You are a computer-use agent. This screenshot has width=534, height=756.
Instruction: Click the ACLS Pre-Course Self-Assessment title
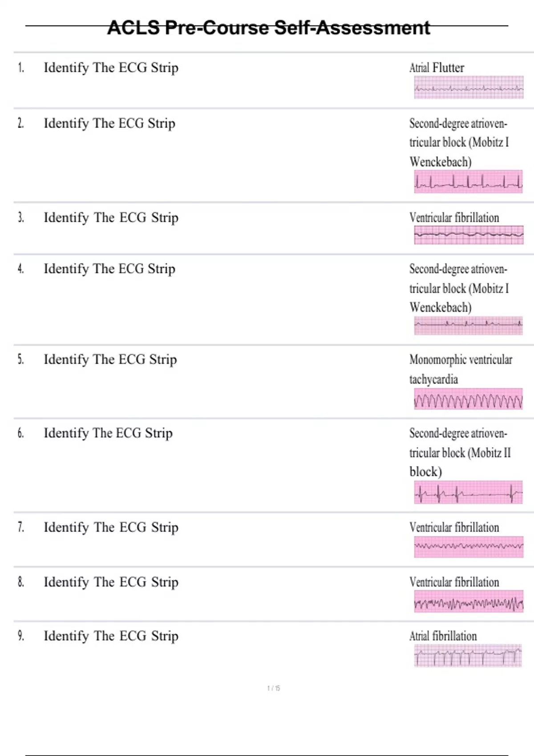[268, 28]
